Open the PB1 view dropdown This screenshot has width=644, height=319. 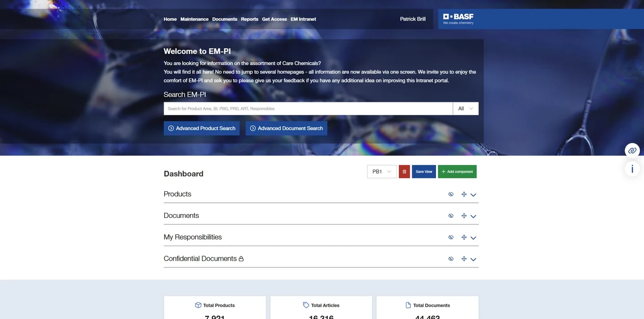(x=382, y=172)
